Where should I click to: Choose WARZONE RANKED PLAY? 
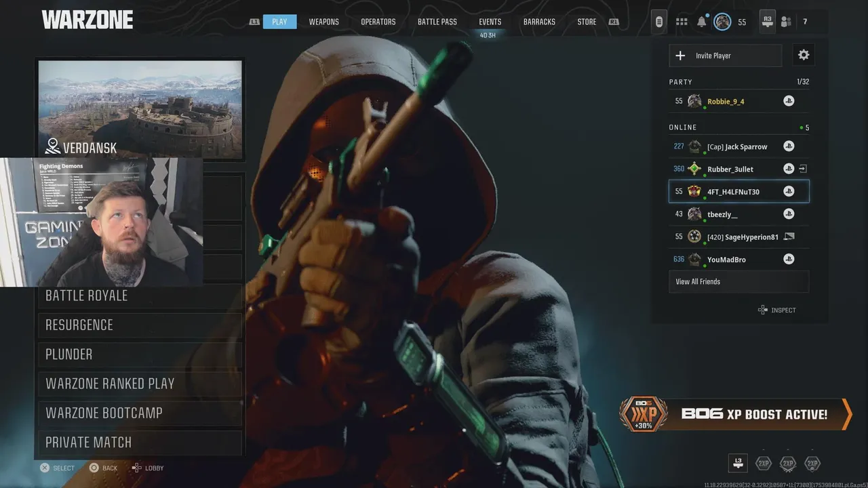pyautogui.click(x=140, y=384)
